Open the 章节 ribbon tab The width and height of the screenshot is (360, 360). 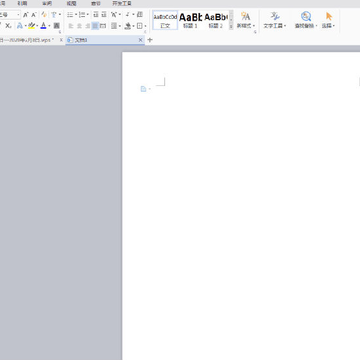[x=96, y=3]
